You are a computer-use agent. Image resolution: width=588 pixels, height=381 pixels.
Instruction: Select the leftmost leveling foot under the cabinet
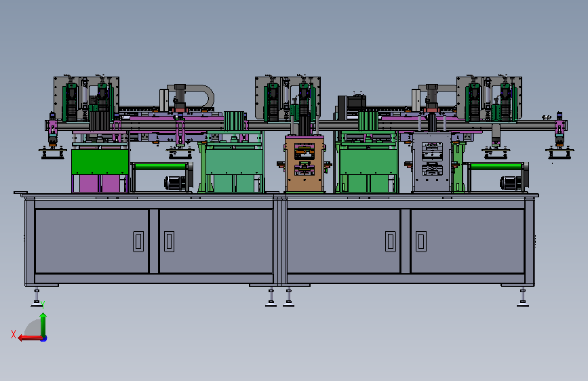[x=37, y=298]
